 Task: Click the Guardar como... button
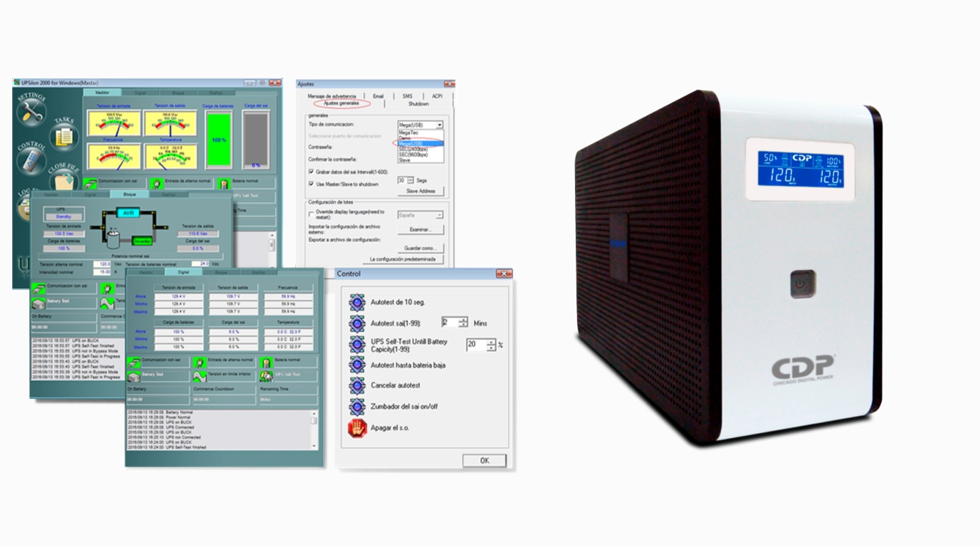pos(421,248)
